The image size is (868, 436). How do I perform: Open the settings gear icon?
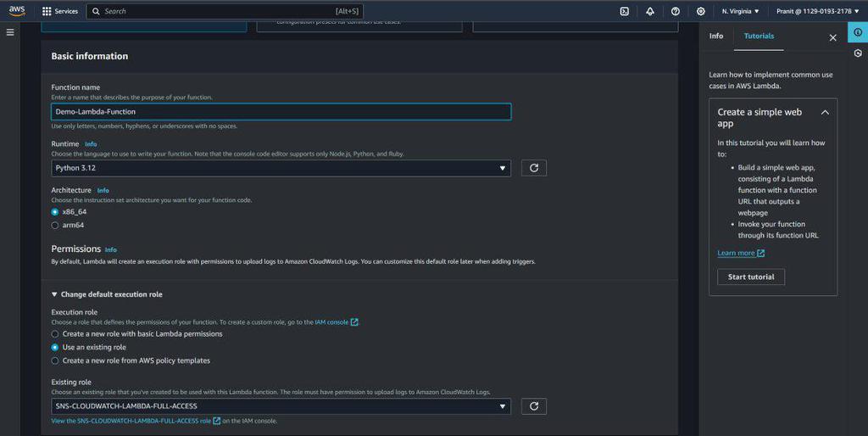click(x=701, y=11)
